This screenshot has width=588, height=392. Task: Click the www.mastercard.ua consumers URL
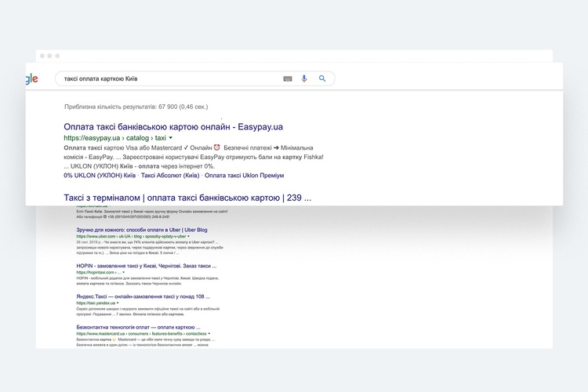pyautogui.click(x=141, y=334)
